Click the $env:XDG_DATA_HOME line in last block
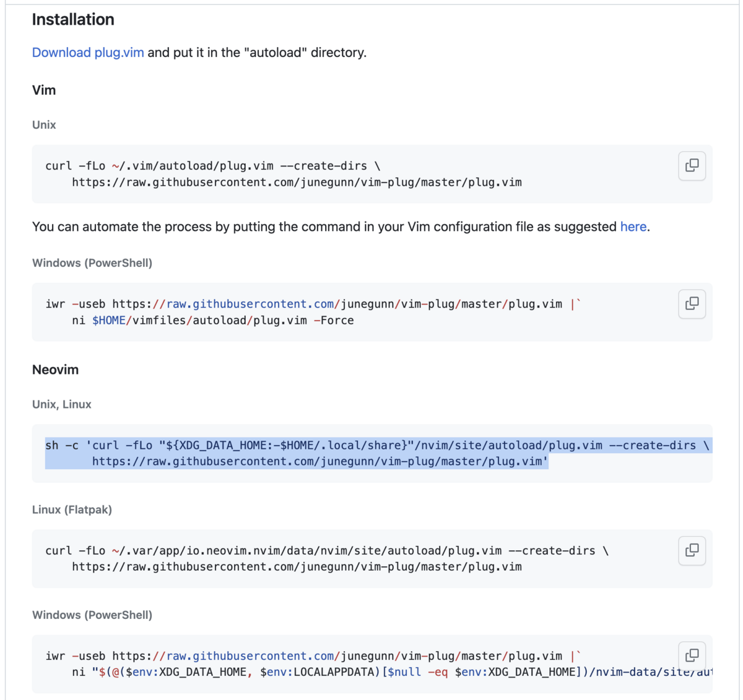Image resolution: width=743 pixels, height=700 pixels. [x=392, y=672]
